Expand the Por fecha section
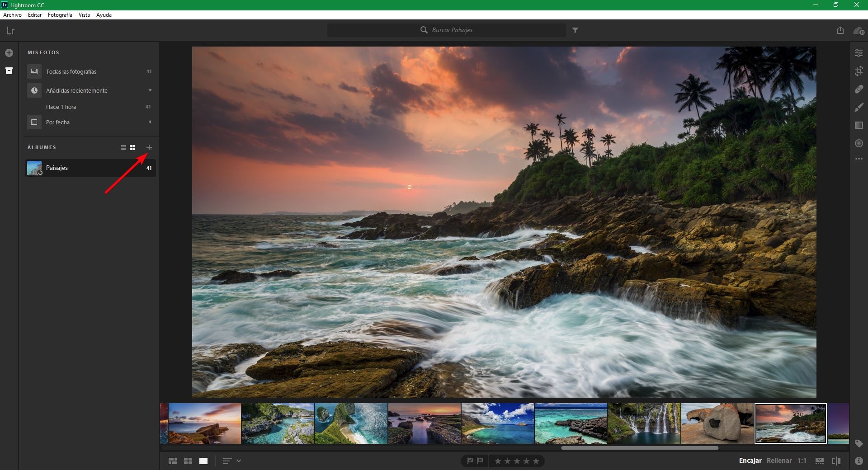Screen dimensions: 868x470 [x=150, y=122]
